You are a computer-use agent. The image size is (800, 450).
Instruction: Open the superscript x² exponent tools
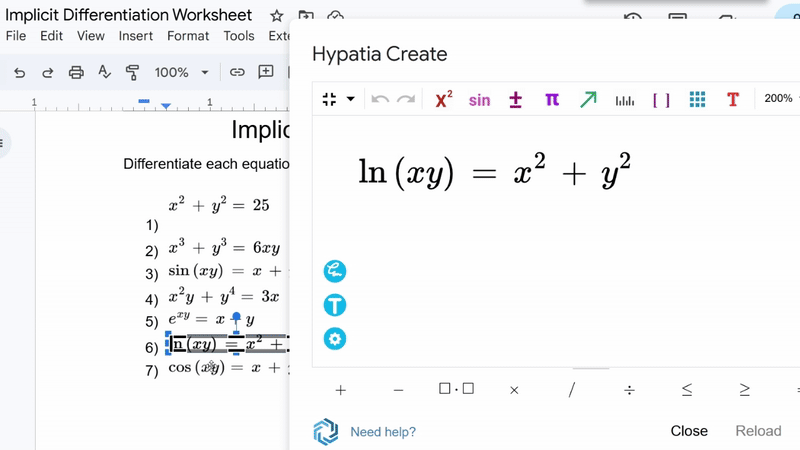coord(444,99)
